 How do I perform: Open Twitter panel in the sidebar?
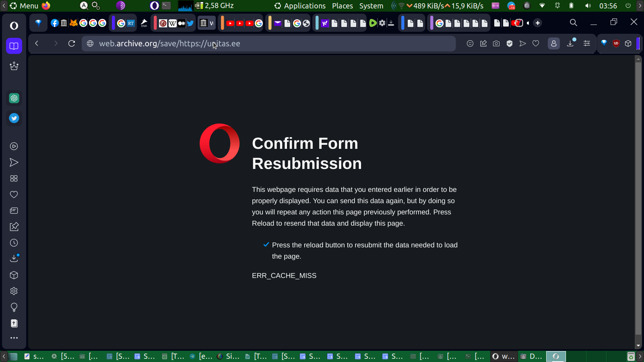point(14,118)
